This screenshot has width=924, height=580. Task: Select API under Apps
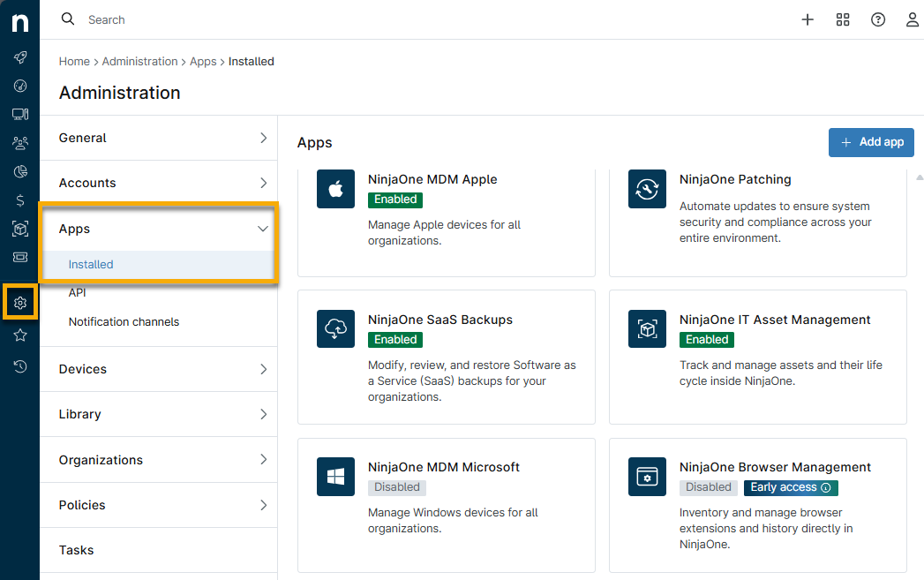[77, 293]
